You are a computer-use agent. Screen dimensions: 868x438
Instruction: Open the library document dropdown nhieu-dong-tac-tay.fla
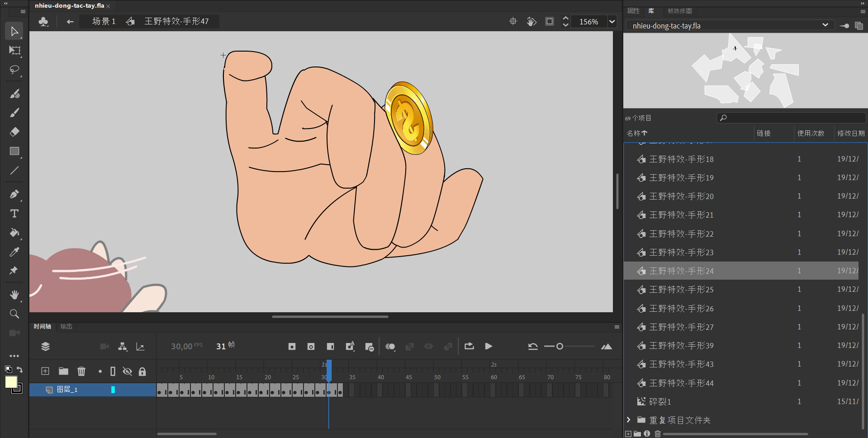pos(825,25)
